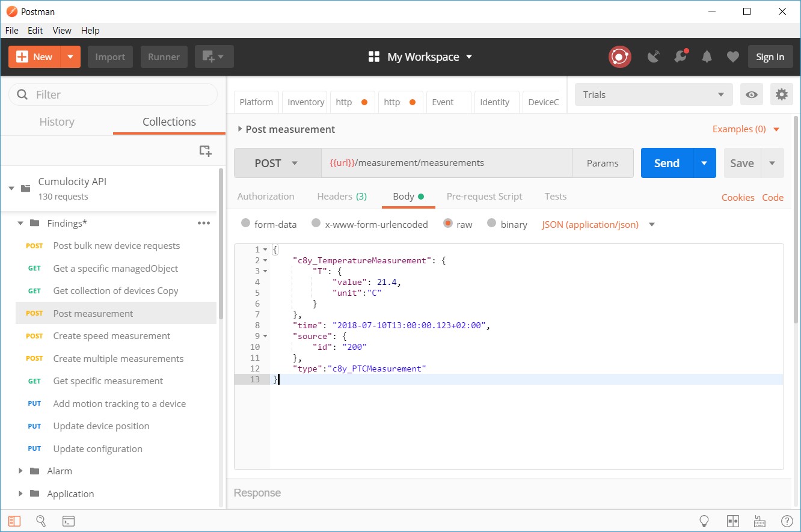Image resolution: width=801 pixels, height=532 pixels.
Task: Click the new collection icon
Action: click(205, 151)
